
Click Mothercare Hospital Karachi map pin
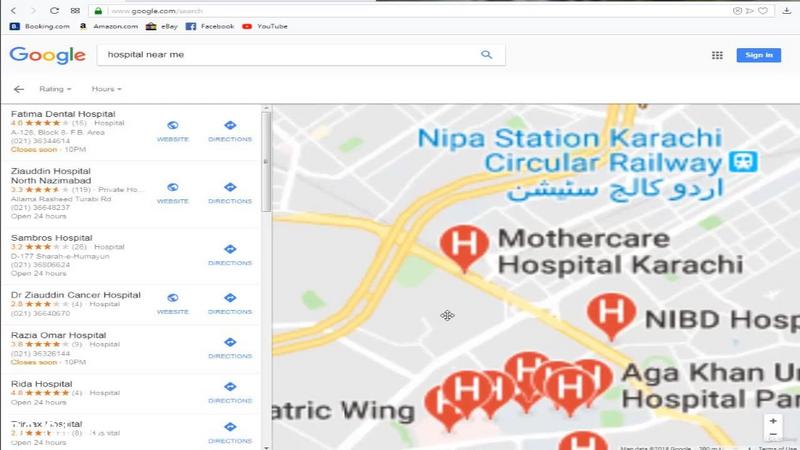coord(464,247)
